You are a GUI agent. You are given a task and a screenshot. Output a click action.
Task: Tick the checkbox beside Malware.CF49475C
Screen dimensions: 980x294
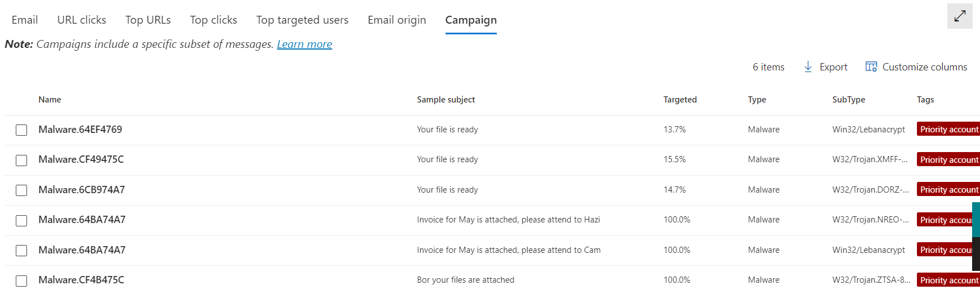pyautogui.click(x=21, y=161)
